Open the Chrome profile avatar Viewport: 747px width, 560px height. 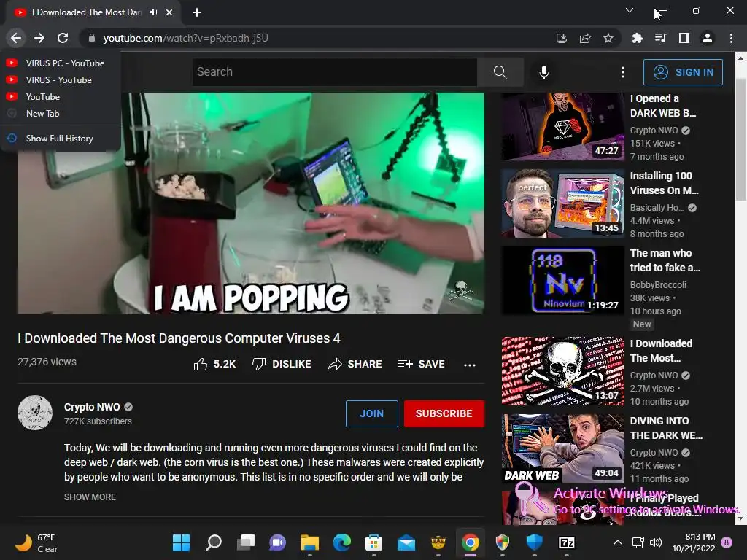708,38
